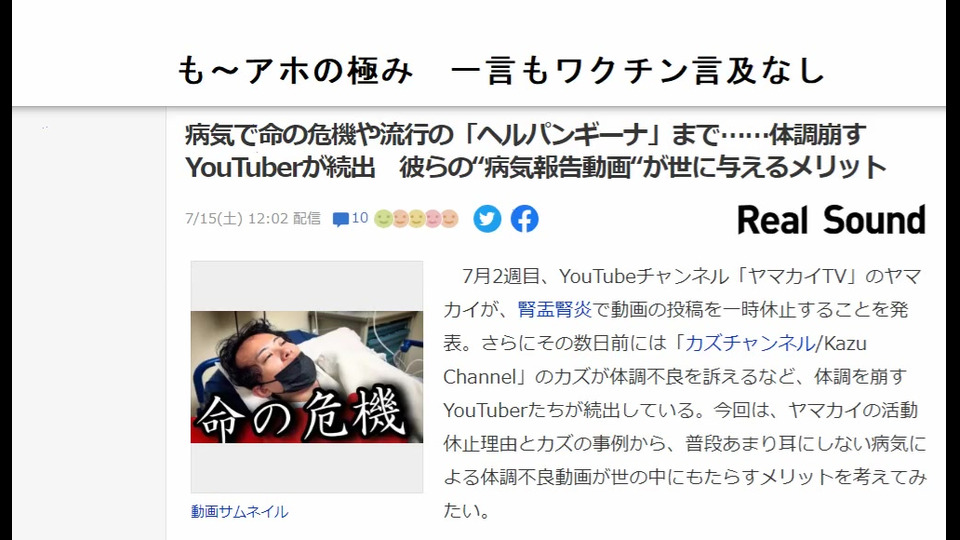960x540 pixels.
Task: Click the headline's second line starting YouTuberが続出
Action: [x=536, y=167]
